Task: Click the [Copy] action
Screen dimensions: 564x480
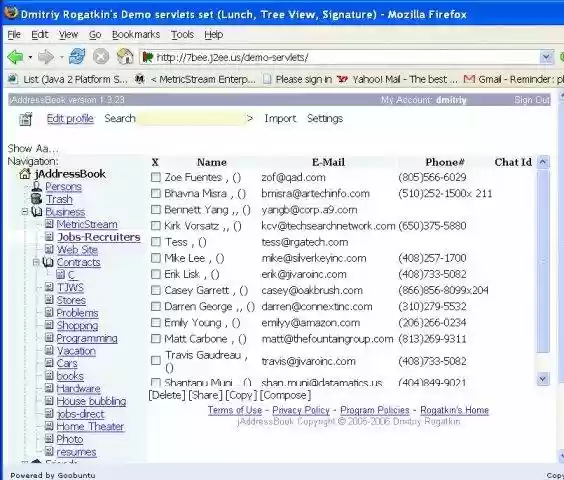Action: click(241, 395)
